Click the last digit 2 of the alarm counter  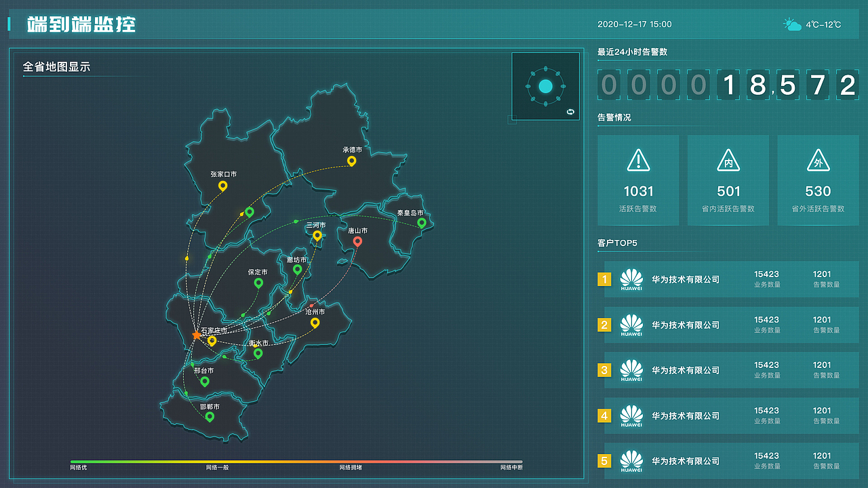pos(848,85)
